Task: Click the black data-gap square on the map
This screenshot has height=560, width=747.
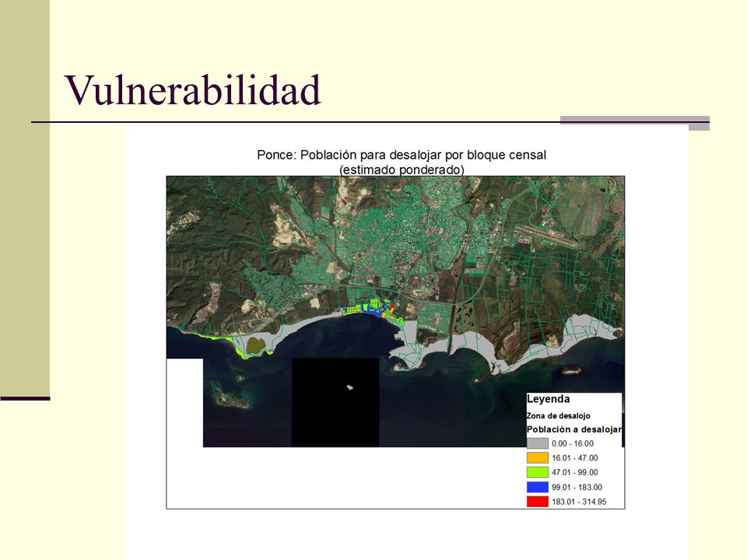Action: [x=335, y=402]
